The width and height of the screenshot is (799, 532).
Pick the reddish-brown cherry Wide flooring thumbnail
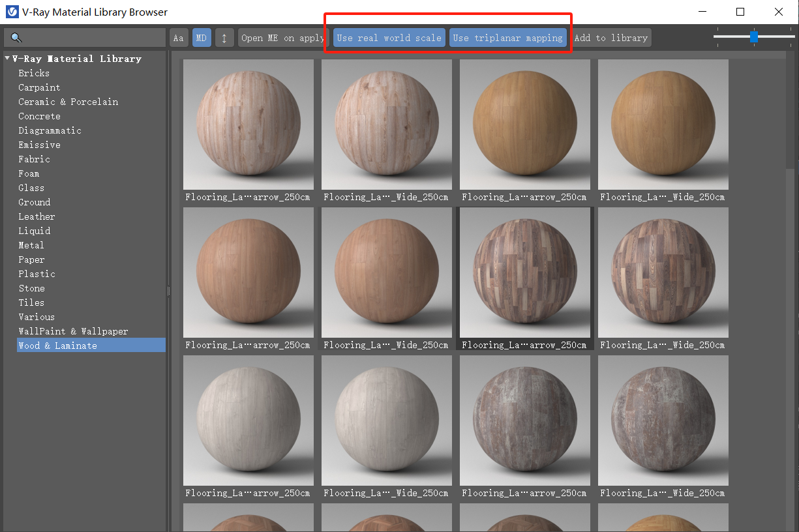click(x=387, y=273)
